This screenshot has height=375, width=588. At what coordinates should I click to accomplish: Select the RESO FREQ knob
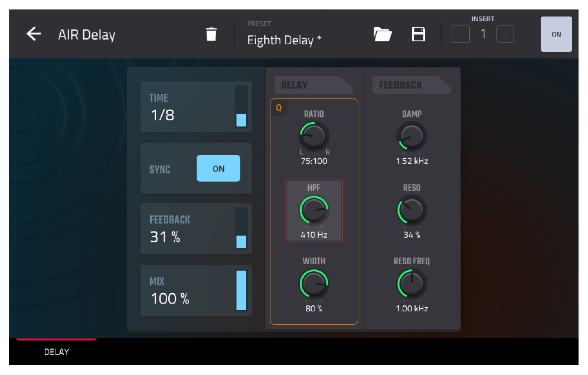411,284
